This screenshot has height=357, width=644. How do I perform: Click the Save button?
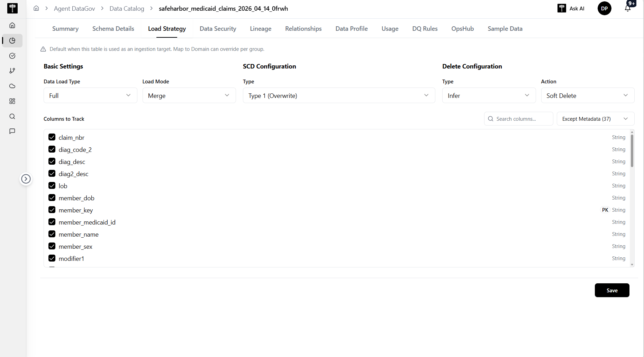click(x=612, y=290)
